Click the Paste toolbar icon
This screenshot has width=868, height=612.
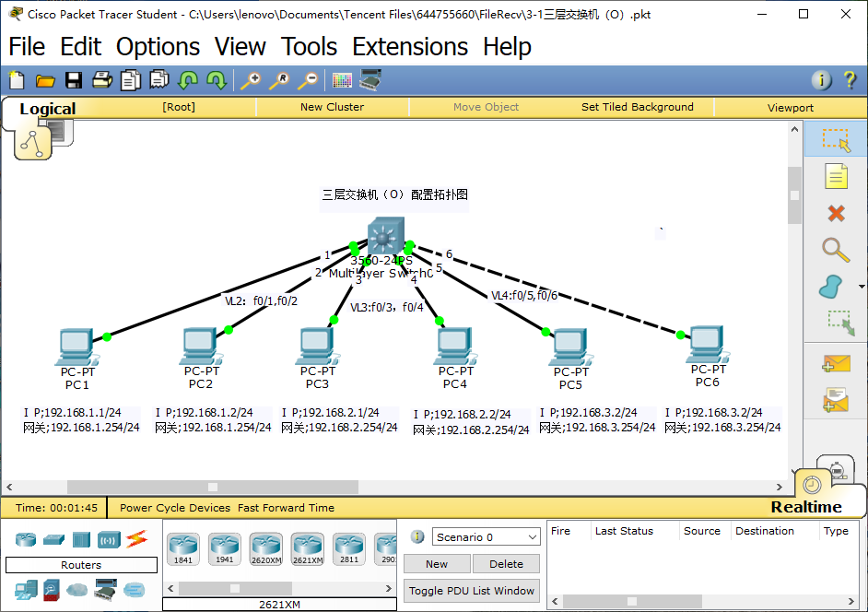point(159,80)
